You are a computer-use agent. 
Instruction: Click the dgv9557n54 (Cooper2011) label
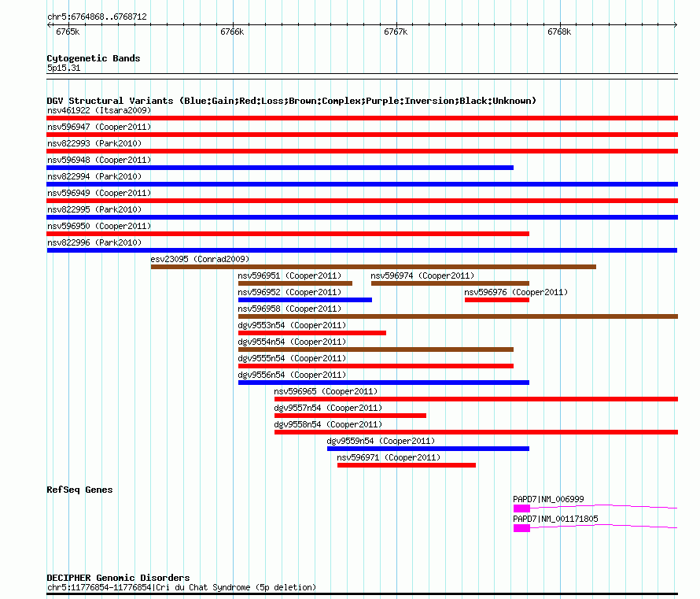coord(328,408)
